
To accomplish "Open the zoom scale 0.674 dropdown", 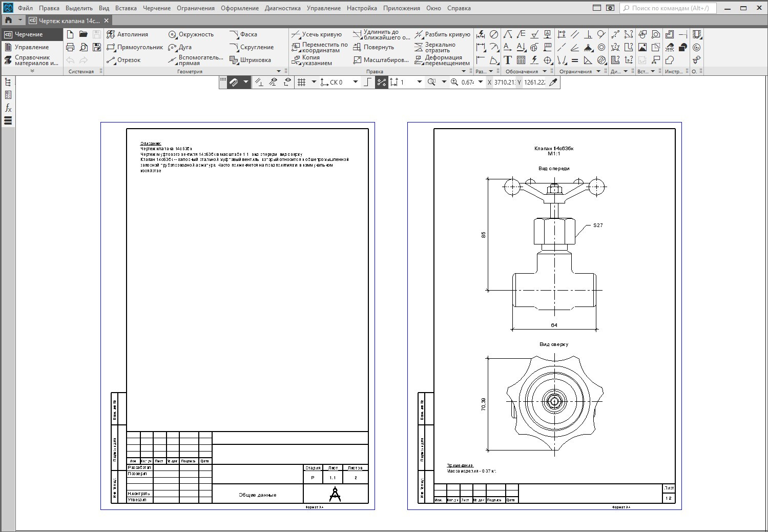I will [481, 82].
